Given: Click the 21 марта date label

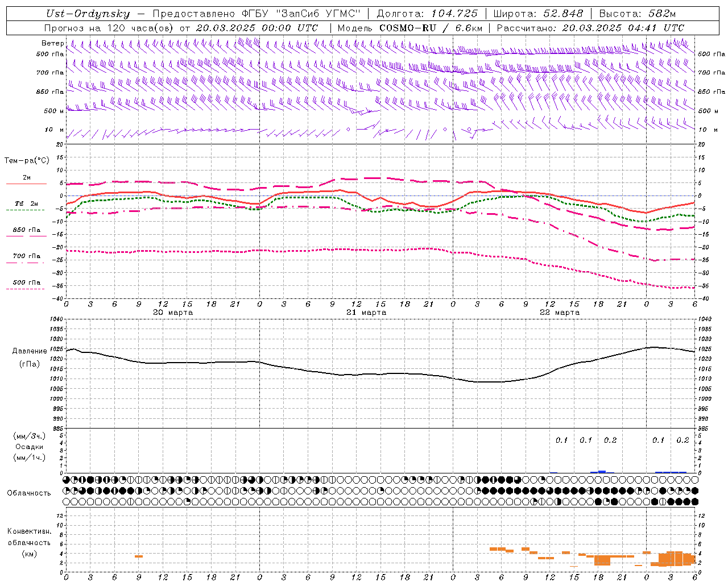Looking at the screenshot, I should pos(366,312).
